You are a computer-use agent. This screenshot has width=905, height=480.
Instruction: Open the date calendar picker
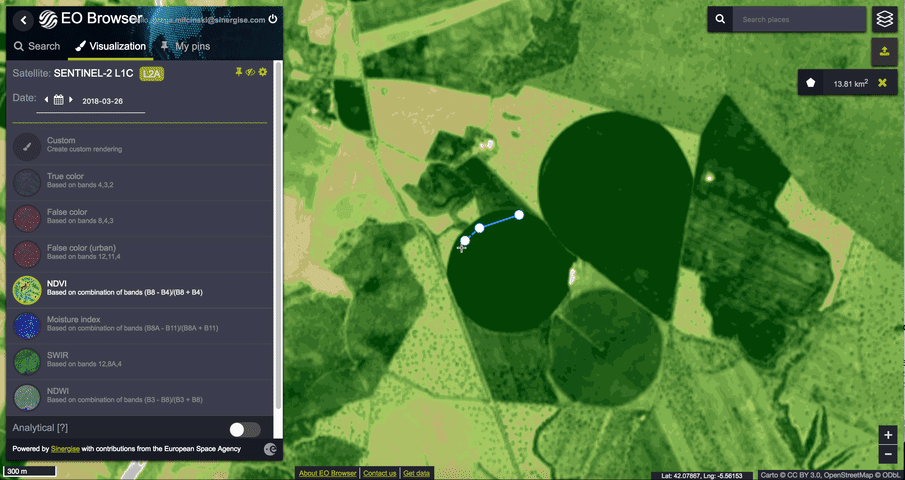pos(58,100)
